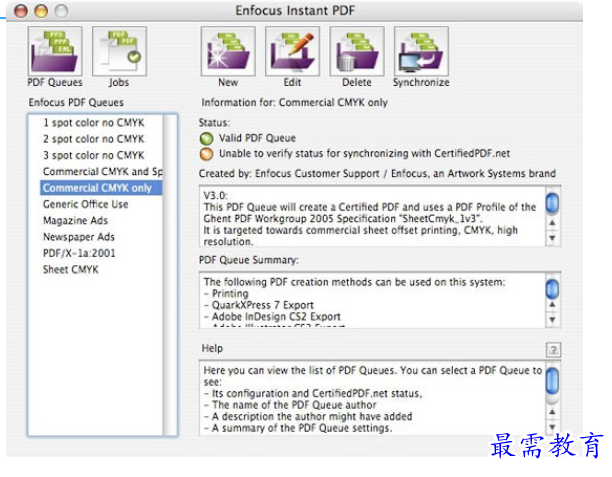Image resolution: width=612 pixels, height=477 pixels.
Task: Edit the selected PDF Queue
Action: coord(292,51)
